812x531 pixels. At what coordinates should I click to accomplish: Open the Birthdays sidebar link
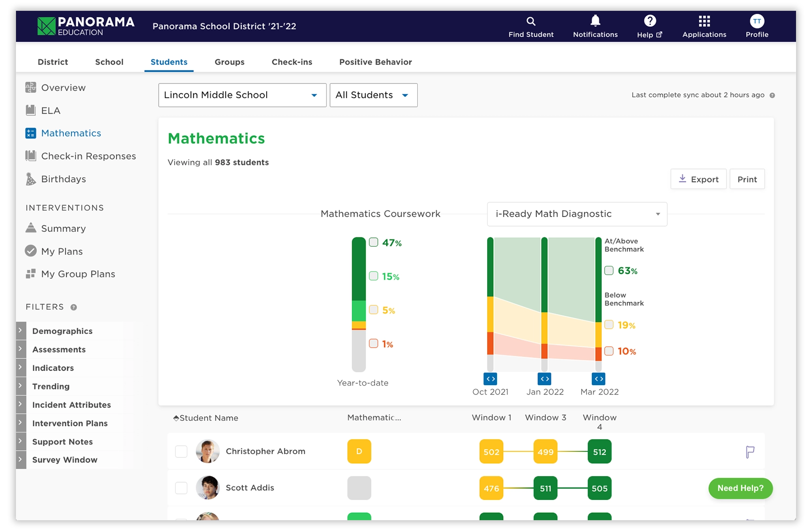[x=63, y=179]
